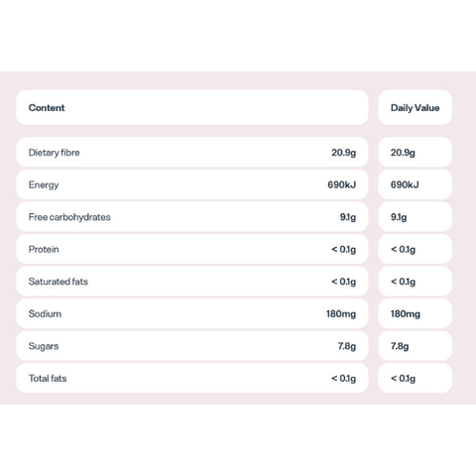Viewport: 476px width, 476px height.
Task: Select the Total fats row
Action: tap(192, 378)
